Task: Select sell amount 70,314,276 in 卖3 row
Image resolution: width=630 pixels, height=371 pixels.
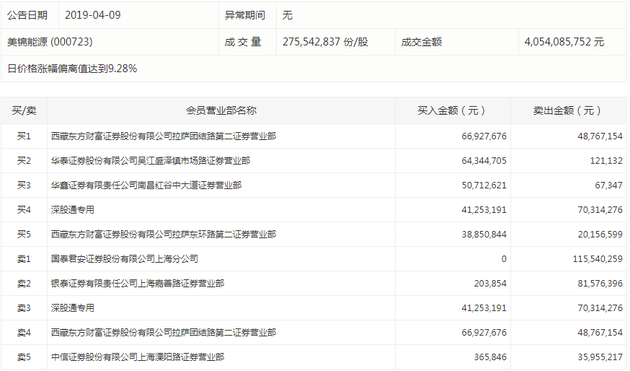Action: point(600,308)
